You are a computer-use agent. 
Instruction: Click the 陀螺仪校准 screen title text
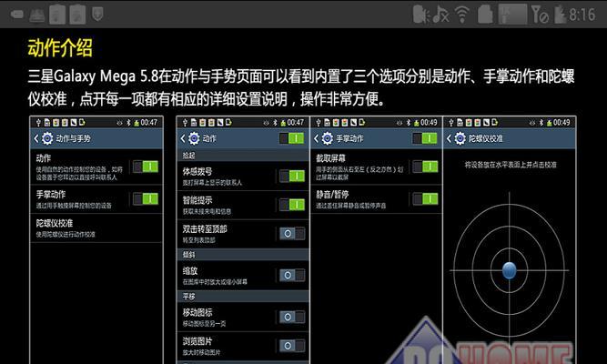point(485,138)
